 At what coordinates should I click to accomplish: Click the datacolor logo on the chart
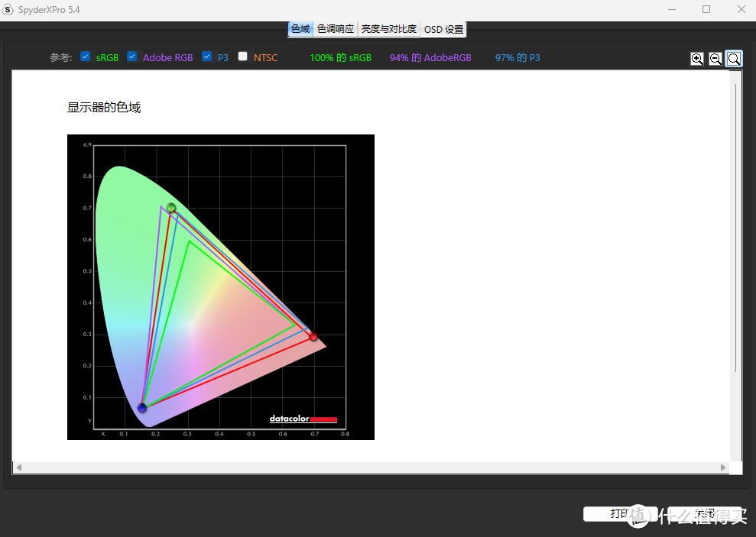click(303, 419)
